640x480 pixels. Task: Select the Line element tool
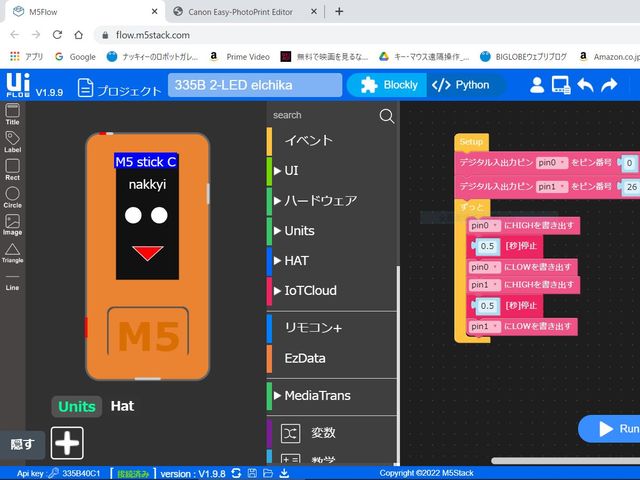[x=12, y=282]
